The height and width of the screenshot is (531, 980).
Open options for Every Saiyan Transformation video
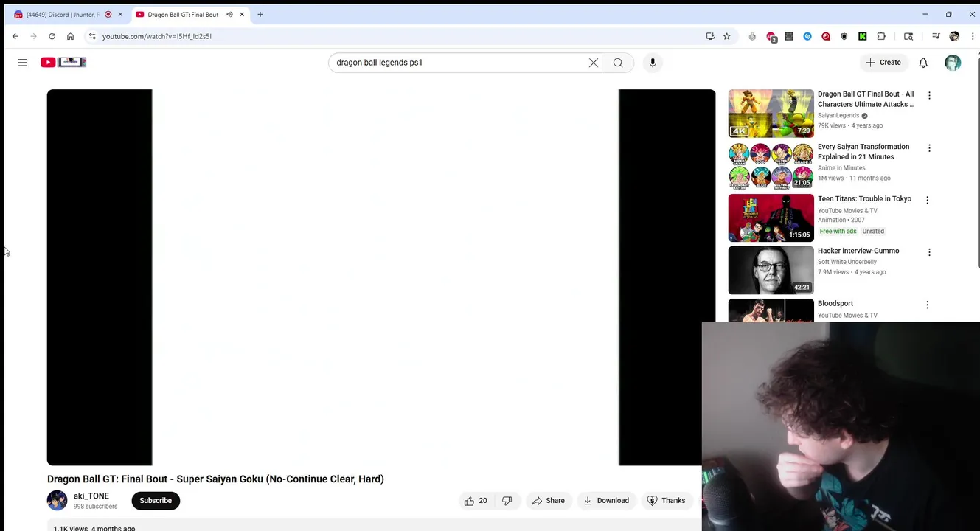(929, 148)
